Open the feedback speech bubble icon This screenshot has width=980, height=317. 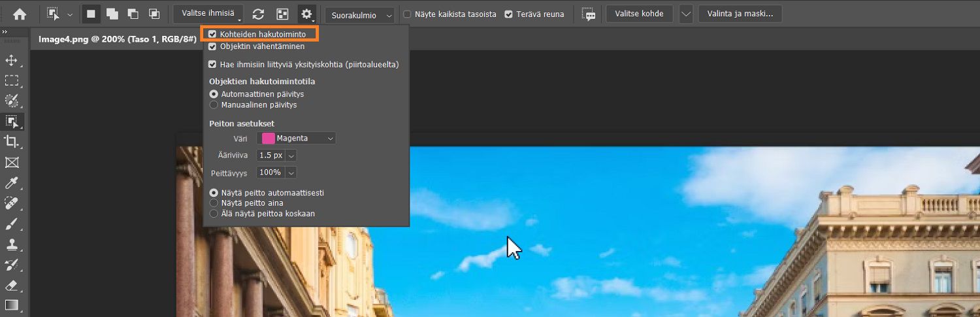pyautogui.click(x=588, y=14)
